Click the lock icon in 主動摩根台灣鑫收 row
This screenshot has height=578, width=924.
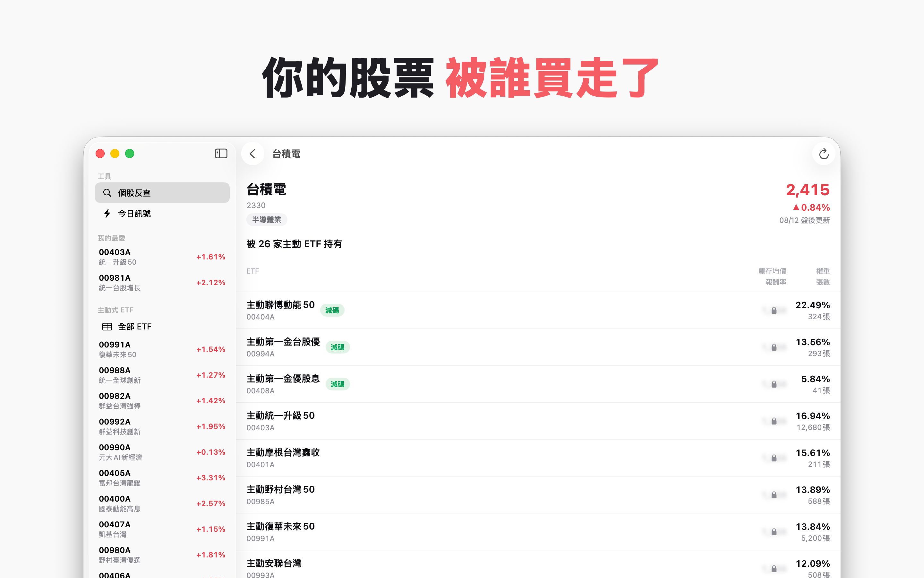click(x=774, y=458)
